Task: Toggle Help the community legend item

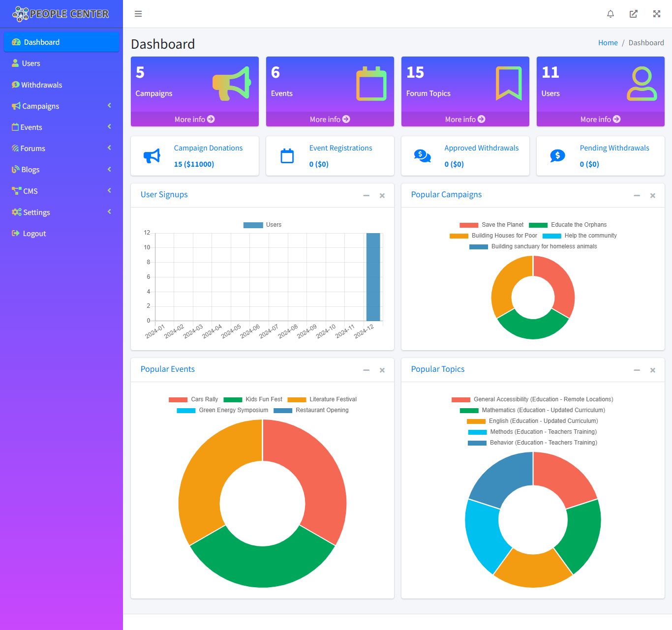Action: (x=580, y=236)
